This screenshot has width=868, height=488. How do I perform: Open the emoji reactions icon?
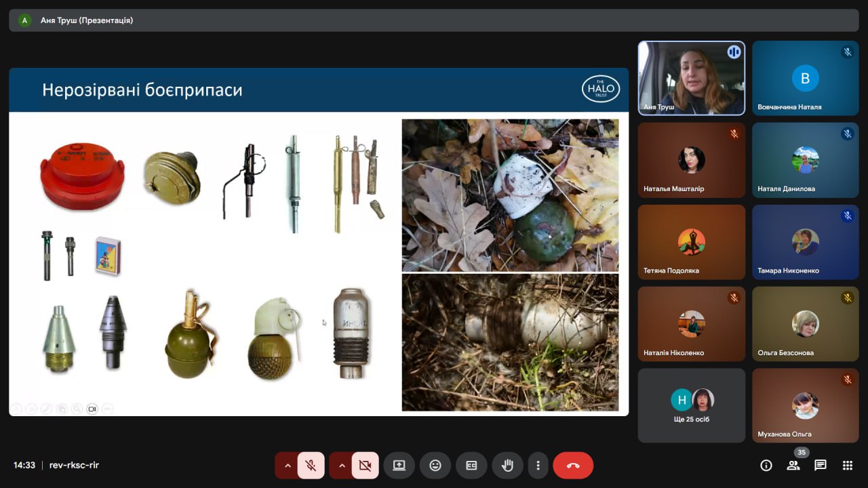tap(435, 466)
